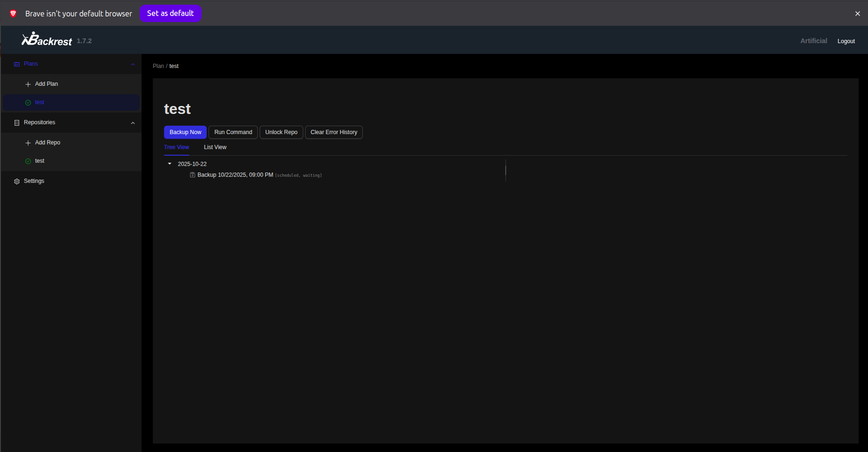Click the [scheduled, waiting] status text
Image resolution: width=868 pixels, height=452 pixels.
[299, 175]
